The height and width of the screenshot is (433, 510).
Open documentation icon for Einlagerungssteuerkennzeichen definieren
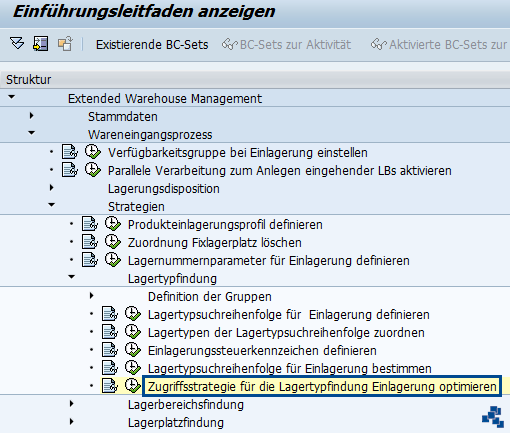[x=110, y=350]
